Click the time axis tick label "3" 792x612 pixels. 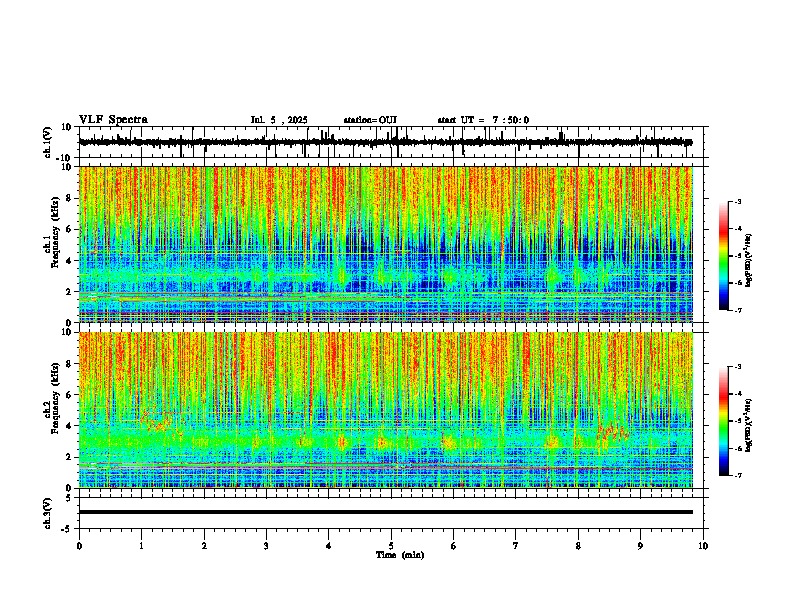pos(266,546)
